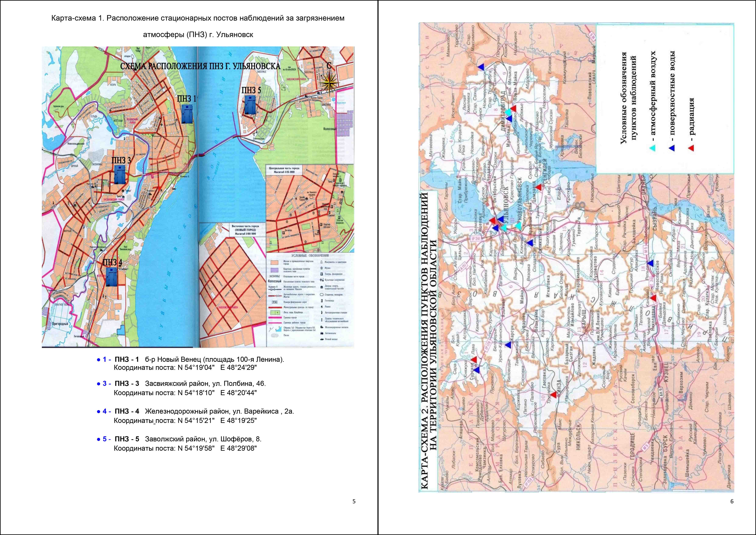Click the legend heading 'Условные обозначения пунктов наблюдений'
This screenshot has height=535, width=756.
(628, 98)
